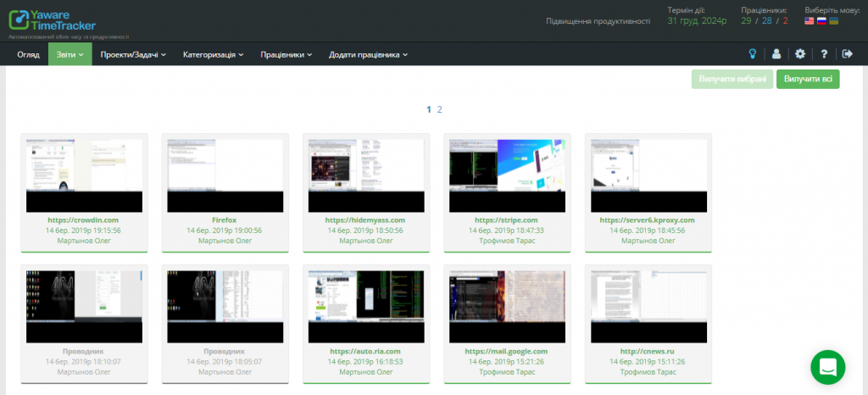Expand the Звіти dropdown menu
The image size is (868, 395).
[70, 54]
